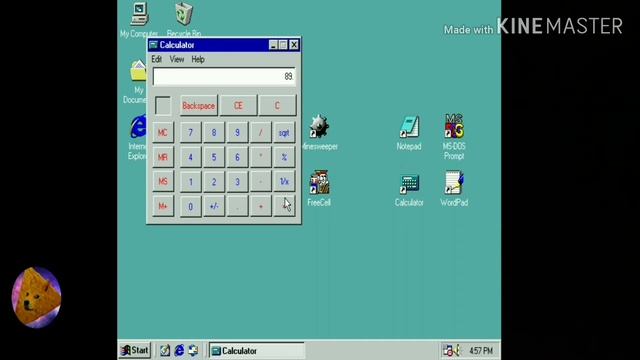This screenshot has width=640, height=360.
Task: Click the memory indicator box beside Backspace
Action: point(163,106)
